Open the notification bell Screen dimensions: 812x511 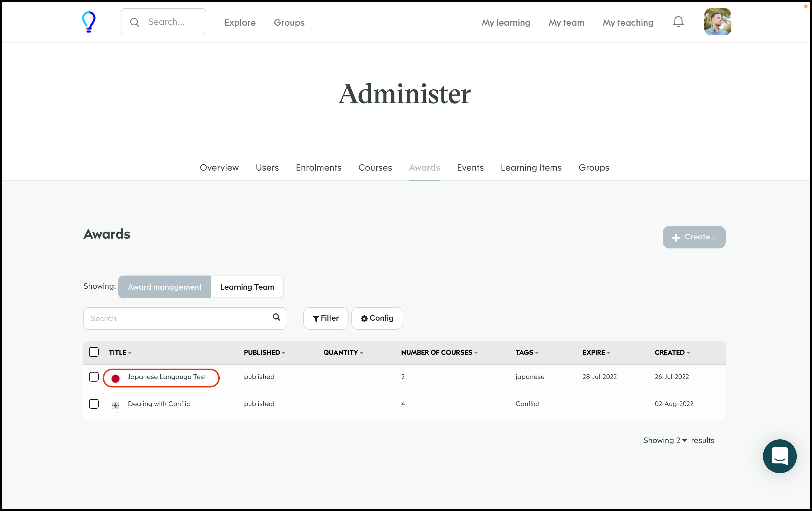coord(678,22)
